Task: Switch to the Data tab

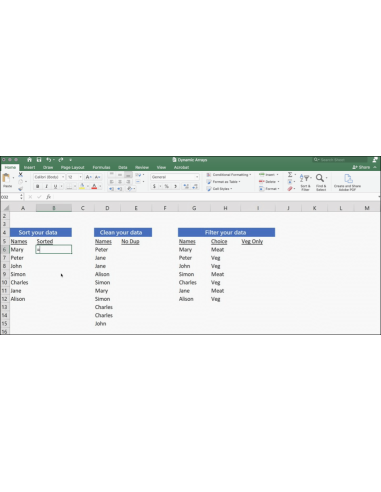Action: 123,167
